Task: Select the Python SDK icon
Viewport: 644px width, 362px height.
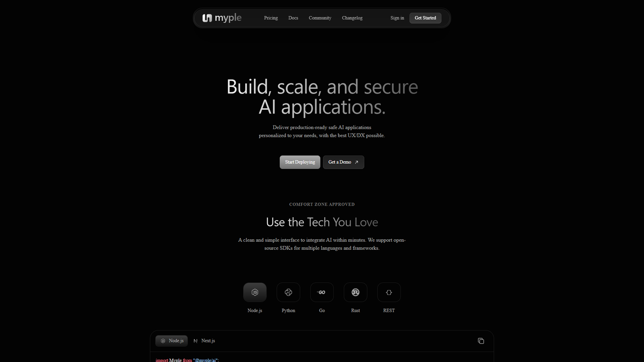Action: click(288, 292)
